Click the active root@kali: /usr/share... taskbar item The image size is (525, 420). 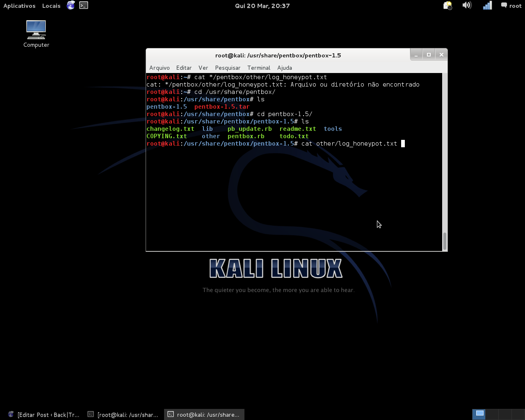coord(204,415)
